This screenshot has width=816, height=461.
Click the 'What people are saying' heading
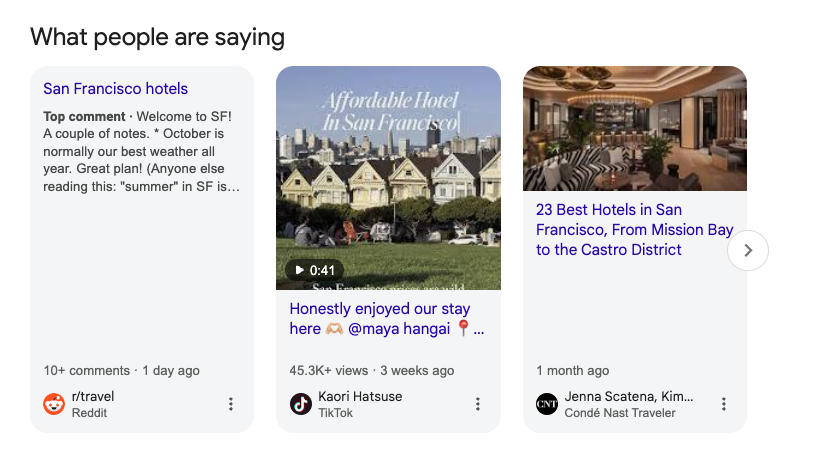[x=157, y=37]
